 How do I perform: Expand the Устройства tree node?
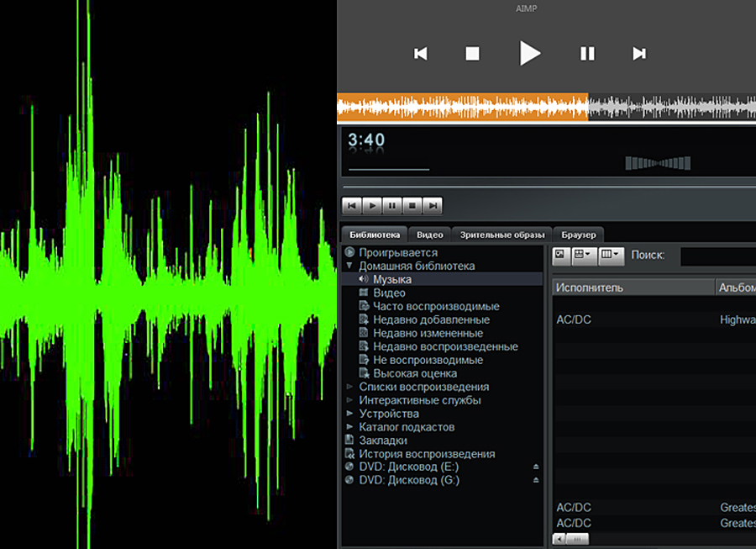[x=350, y=414]
